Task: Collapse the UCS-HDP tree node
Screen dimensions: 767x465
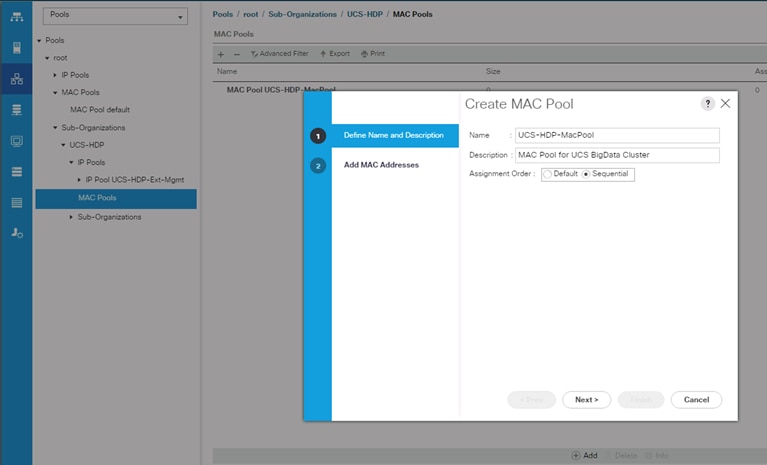Action: (x=63, y=145)
